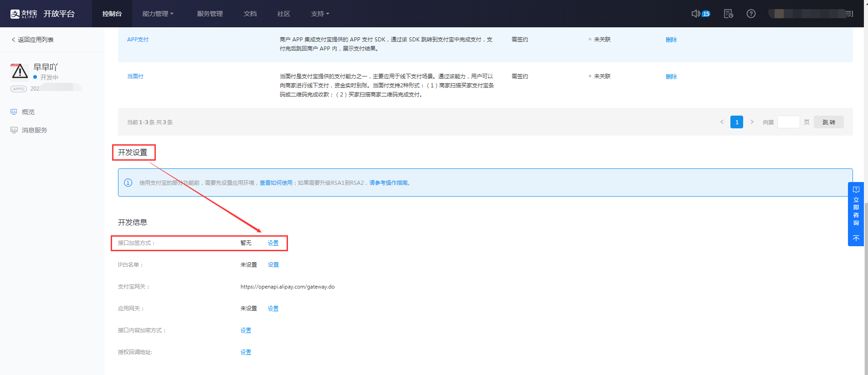Open the APP支付 capability link
868x375 pixels.
click(x=138, y=40)
